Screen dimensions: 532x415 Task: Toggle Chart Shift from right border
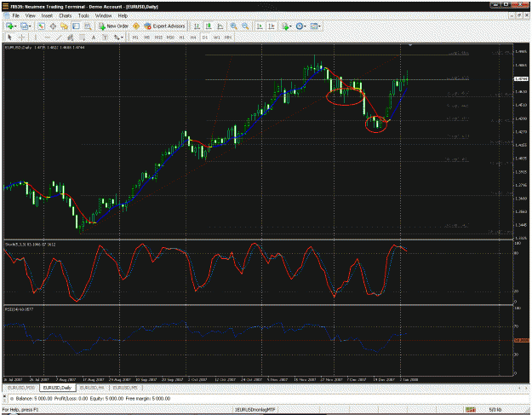[x=272, y=26]
